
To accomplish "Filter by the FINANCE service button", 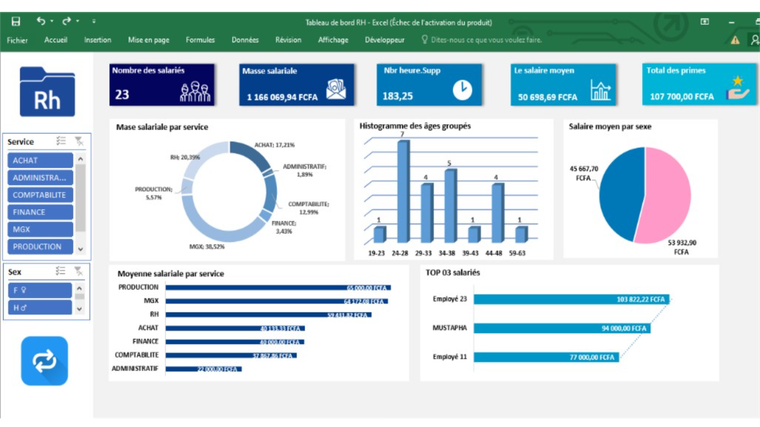I will tap(40, 212).
